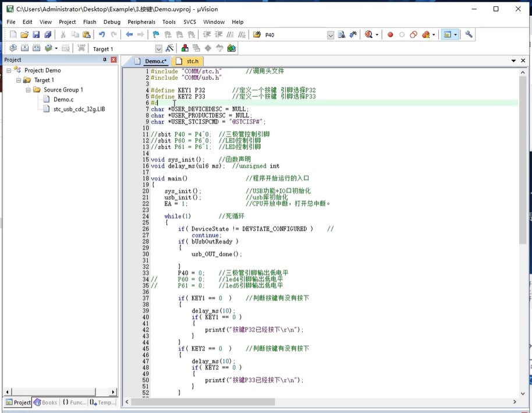Comment the selected lines
Screen dimensions: 532x413
tap(230, 34)
